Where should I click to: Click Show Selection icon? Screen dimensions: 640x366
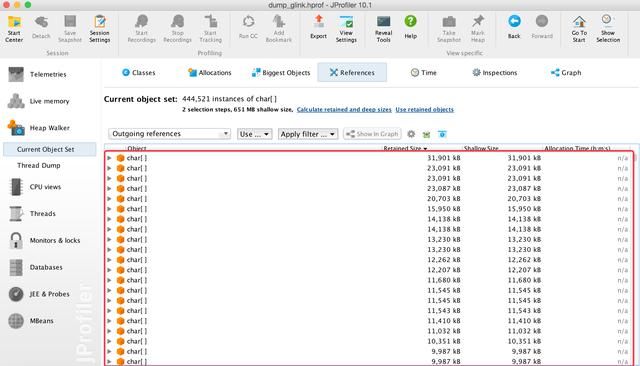608,29
